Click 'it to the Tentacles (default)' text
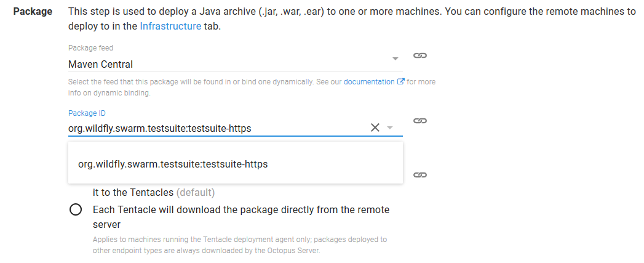 154,192
